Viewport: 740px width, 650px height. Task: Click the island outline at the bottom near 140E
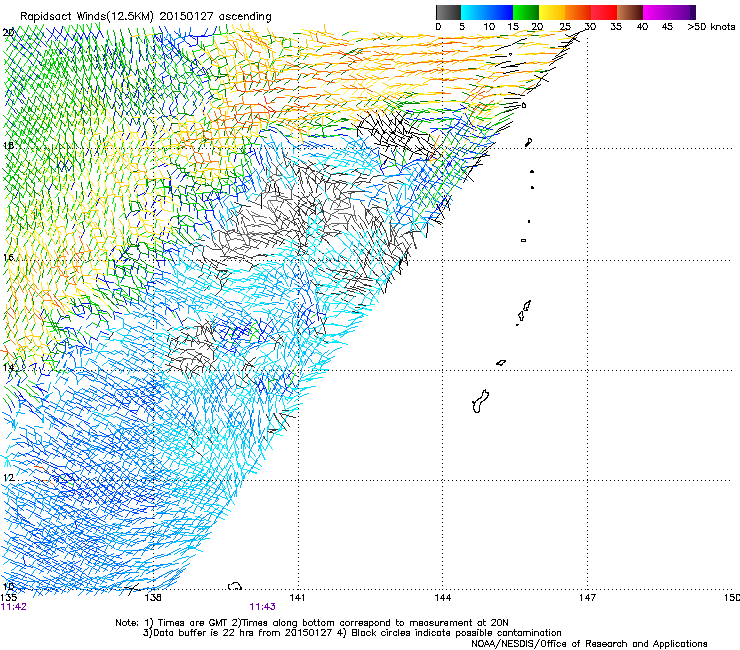pos(235,586)
